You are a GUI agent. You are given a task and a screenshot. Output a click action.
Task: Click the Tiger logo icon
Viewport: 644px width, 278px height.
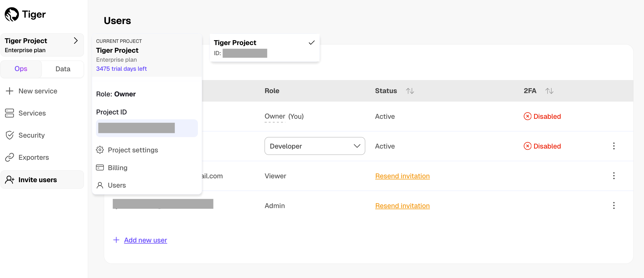tap(12, 14)
